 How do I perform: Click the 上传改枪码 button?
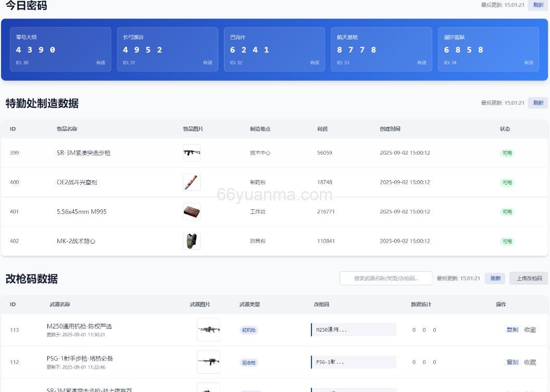tap(529, 279)
